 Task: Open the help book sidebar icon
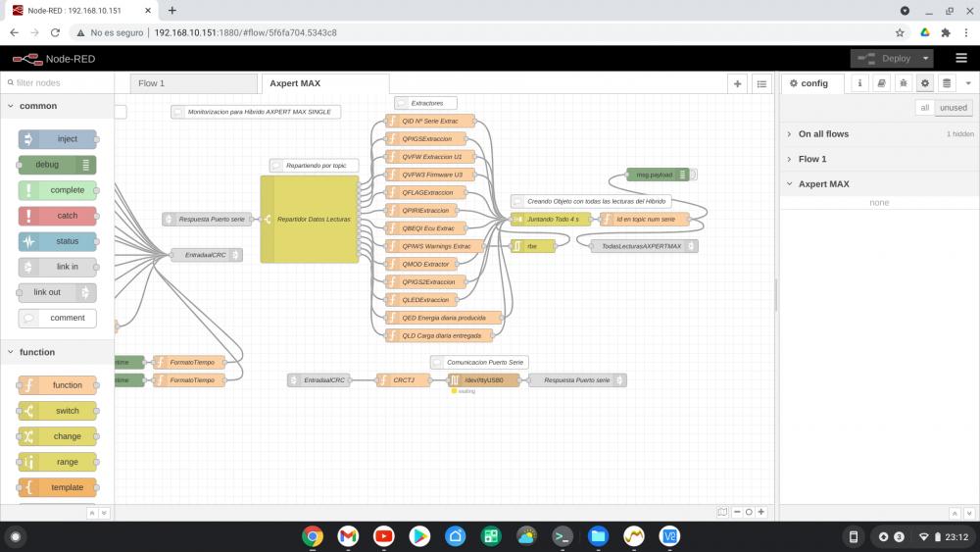(881, 82)
